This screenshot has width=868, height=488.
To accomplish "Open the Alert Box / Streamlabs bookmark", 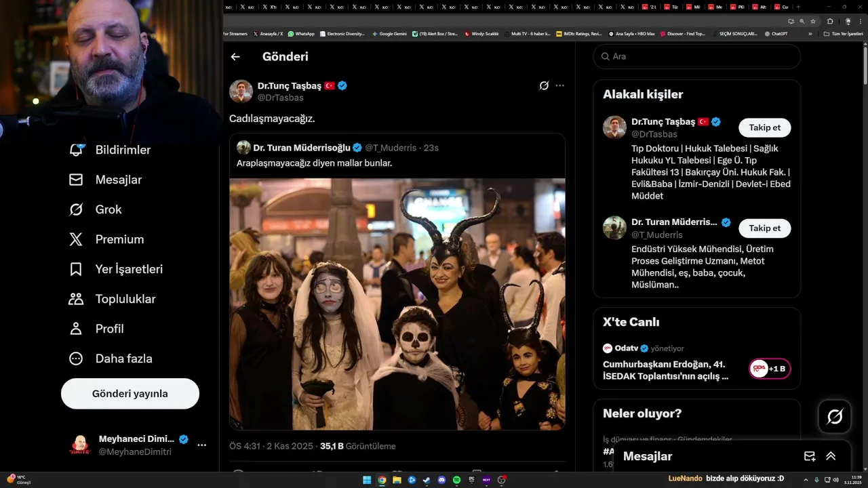I will pyautogui.click(x=435, y=33).
